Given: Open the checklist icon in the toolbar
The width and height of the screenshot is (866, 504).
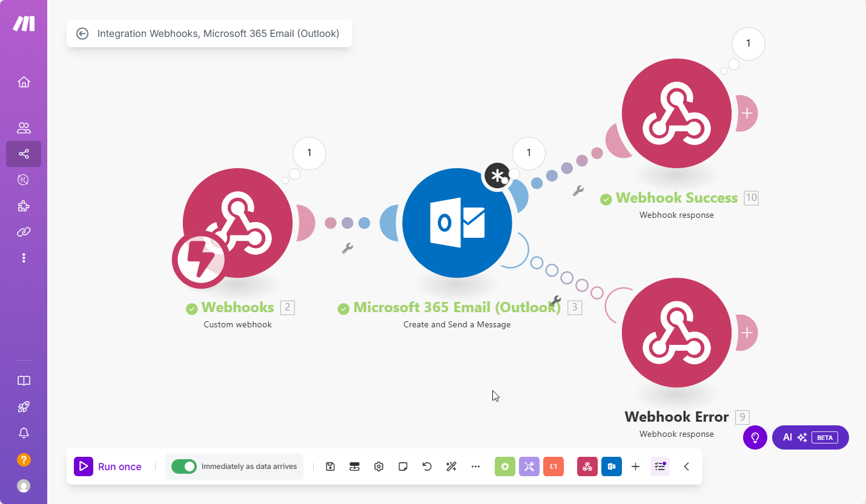Looking at the screenshot, I should 660,466.
